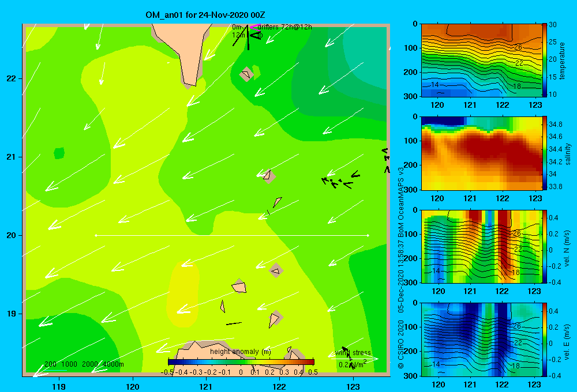Open the vel. E section panel
This screenshot has width=577, height=392.
481,340
